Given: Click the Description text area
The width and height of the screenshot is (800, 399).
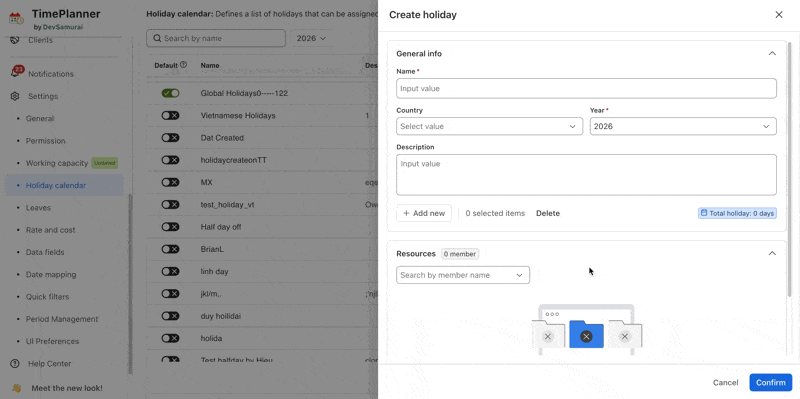Looking at the screenshot, I should coord(586,174).
